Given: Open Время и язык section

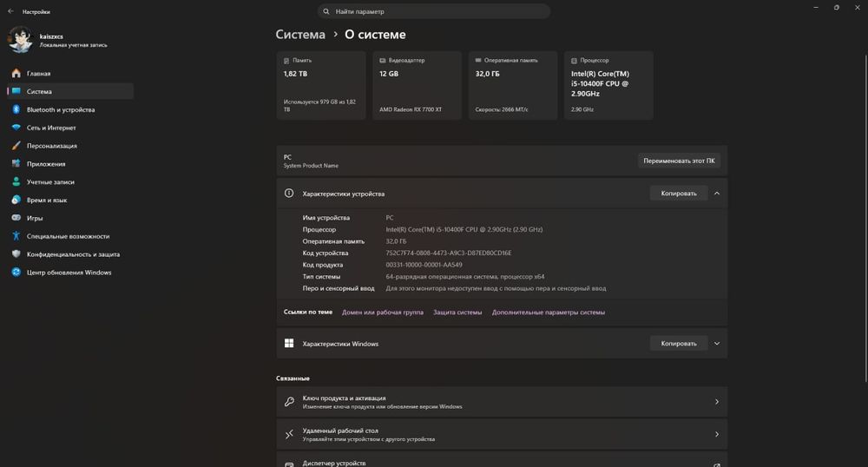Looking at the screenshot, I should coord(70,200).
